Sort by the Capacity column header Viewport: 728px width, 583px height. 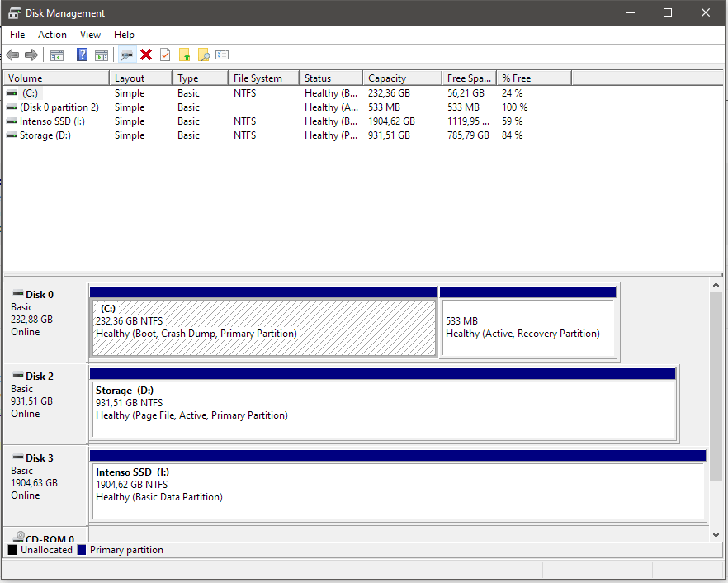(x=403, y=78)
